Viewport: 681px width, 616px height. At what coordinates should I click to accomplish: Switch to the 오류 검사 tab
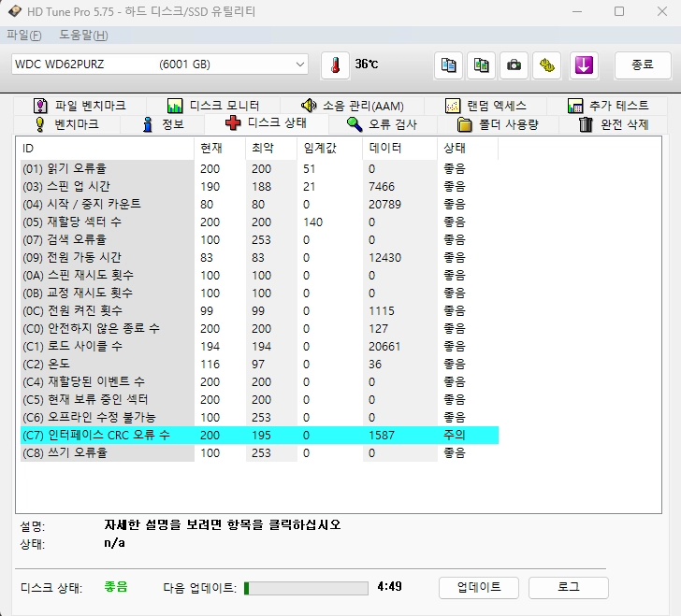point(383,124)
